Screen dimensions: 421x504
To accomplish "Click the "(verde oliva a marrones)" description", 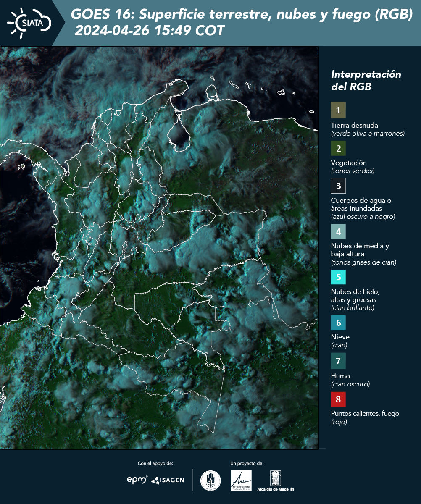I will [368, 134].
